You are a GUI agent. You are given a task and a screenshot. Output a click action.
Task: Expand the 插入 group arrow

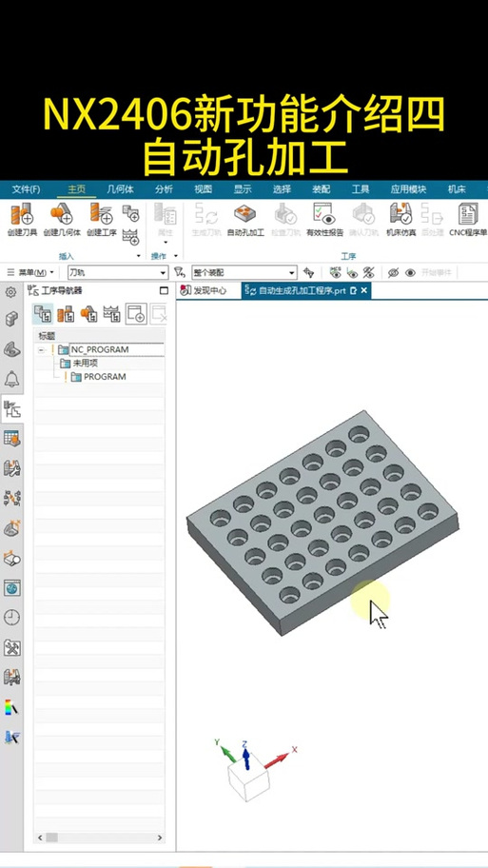[138, 256]
